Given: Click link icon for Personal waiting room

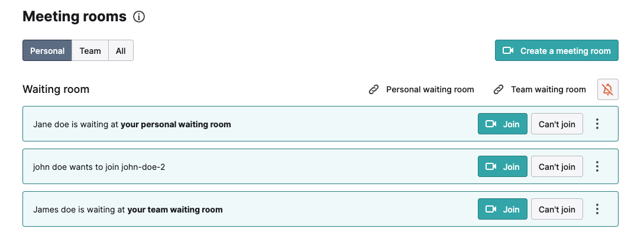Looking at the screenshot, I should tap(373, 89).
